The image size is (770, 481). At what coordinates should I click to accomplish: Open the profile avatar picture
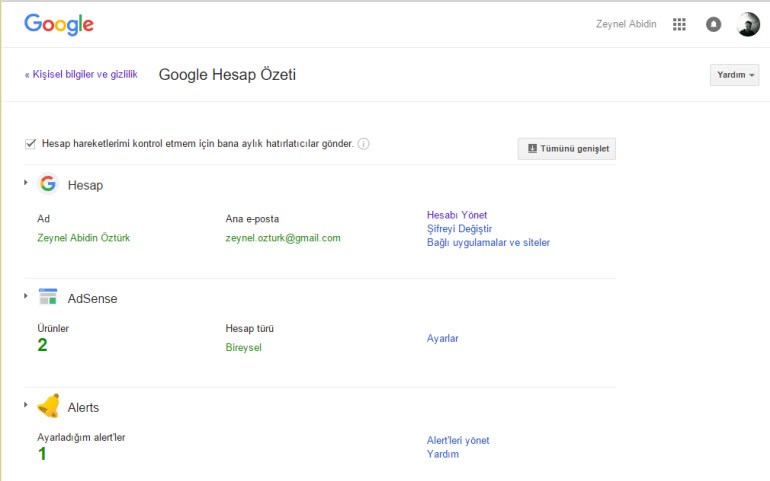coord(748,24)
